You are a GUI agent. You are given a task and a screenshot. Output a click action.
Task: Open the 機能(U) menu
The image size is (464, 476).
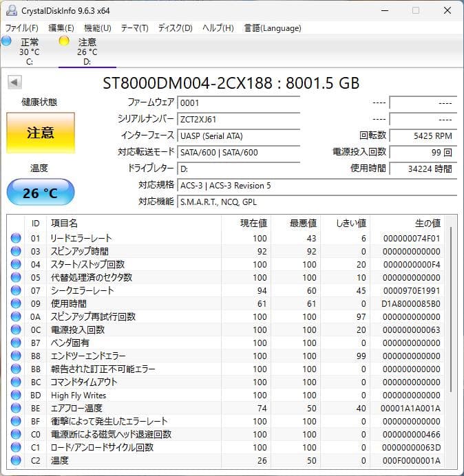coord(98,28)
